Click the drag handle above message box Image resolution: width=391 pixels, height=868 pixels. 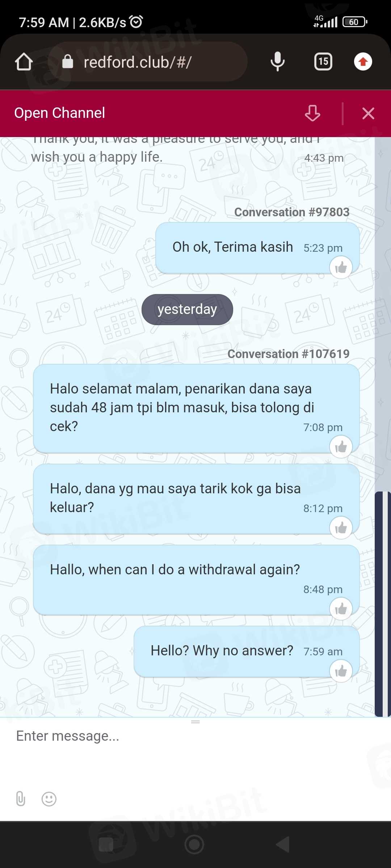pos(195,722)
